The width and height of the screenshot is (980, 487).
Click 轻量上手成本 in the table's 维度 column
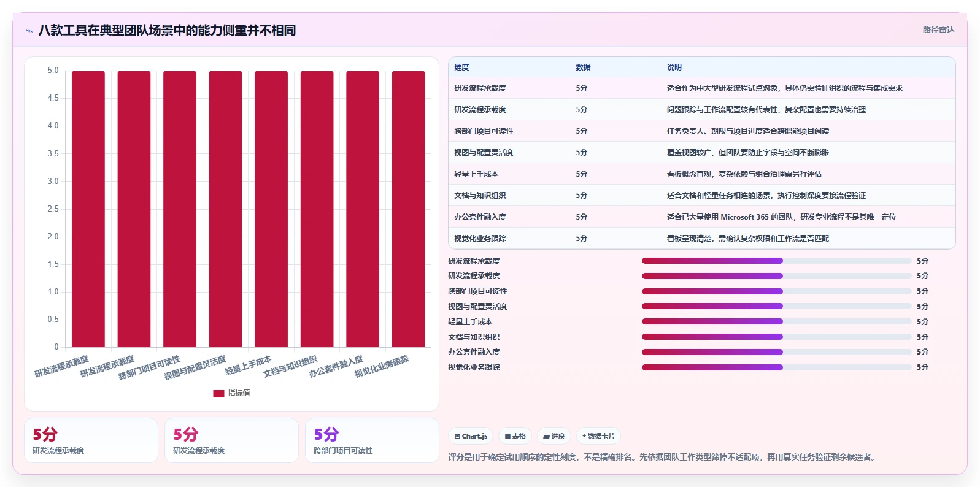[x=476, y=174]
